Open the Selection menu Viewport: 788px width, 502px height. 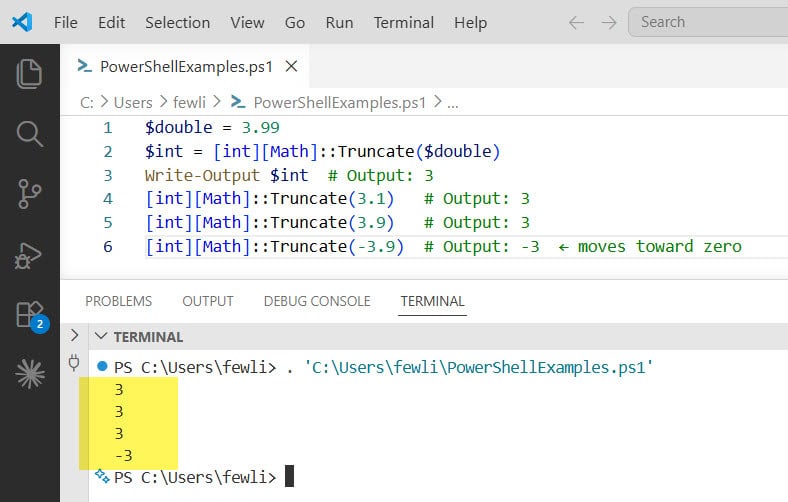pyautogui.click(x=177, y=23)
